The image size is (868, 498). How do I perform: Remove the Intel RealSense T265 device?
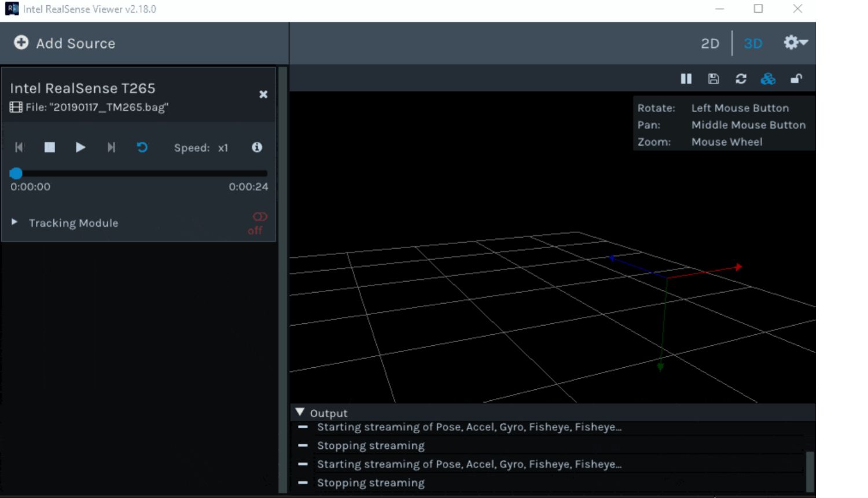263,94
